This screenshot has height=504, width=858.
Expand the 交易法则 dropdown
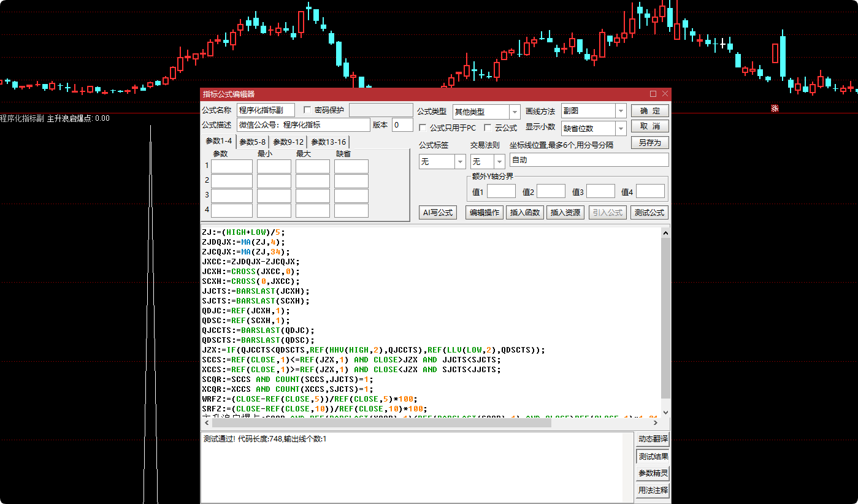500,161
